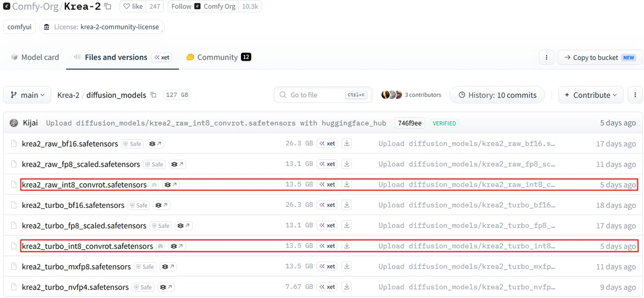This screenshot has width=644, height=298.
Task: Open krea2_turbo_nvfp4.safetensors file
Action: [75, 287]
